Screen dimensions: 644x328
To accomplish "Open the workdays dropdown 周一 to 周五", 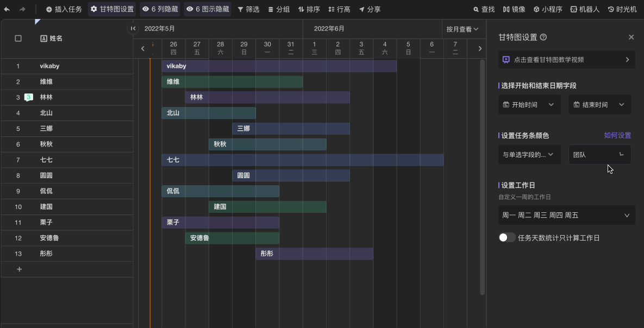I will (566, 216).
